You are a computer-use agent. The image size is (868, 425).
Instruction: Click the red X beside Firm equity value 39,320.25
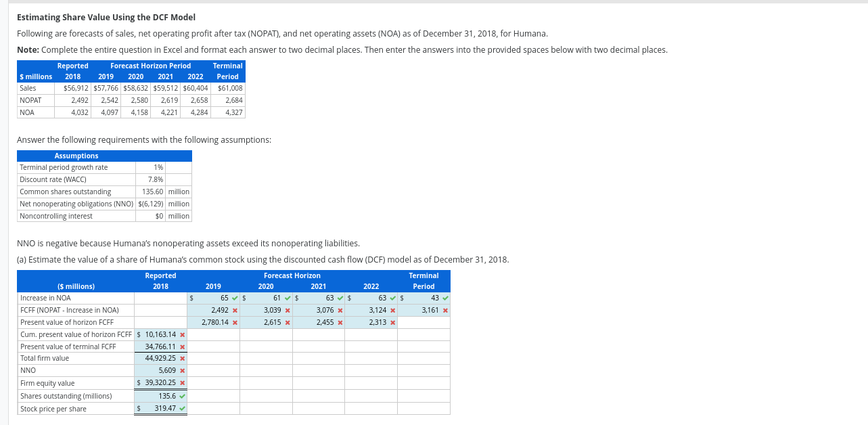[x=182, y=383]
